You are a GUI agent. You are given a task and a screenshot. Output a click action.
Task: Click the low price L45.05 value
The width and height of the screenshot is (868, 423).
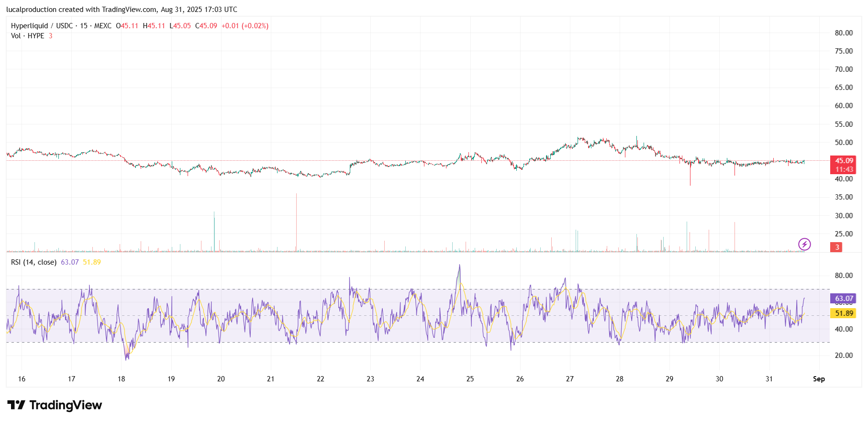(x=180, y=26)
